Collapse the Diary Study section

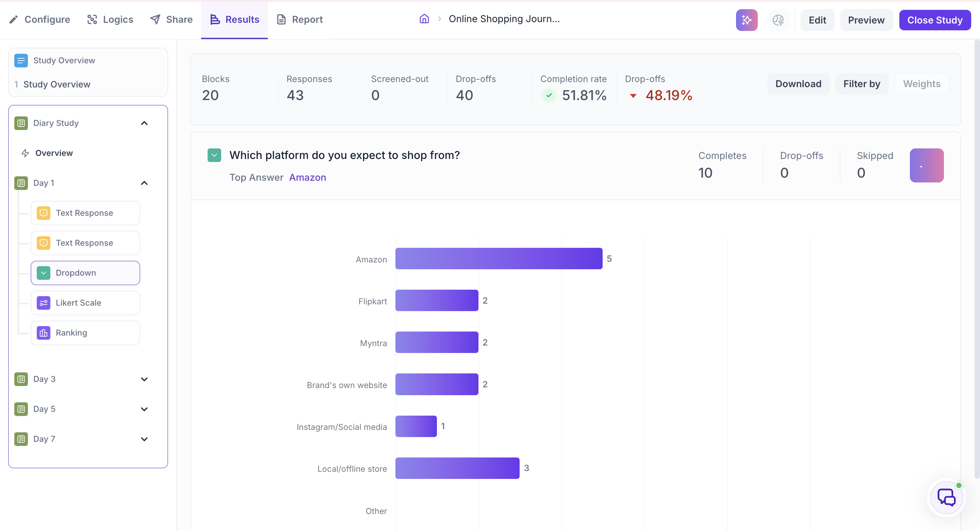[144, 123]
